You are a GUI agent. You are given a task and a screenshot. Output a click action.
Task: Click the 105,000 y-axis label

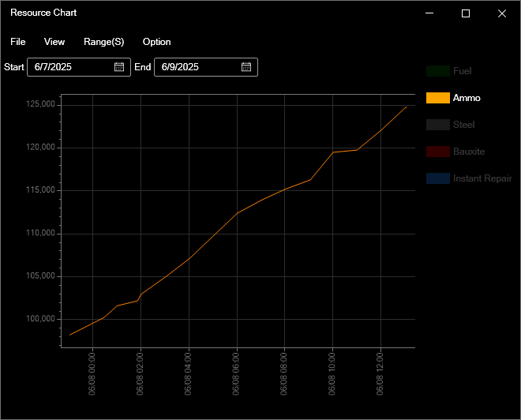point(41,276)
